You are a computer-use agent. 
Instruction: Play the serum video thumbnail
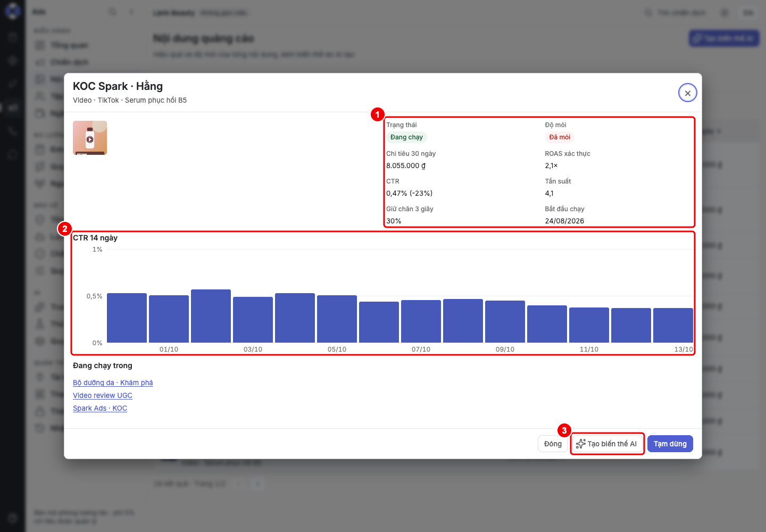pos(90,138)
